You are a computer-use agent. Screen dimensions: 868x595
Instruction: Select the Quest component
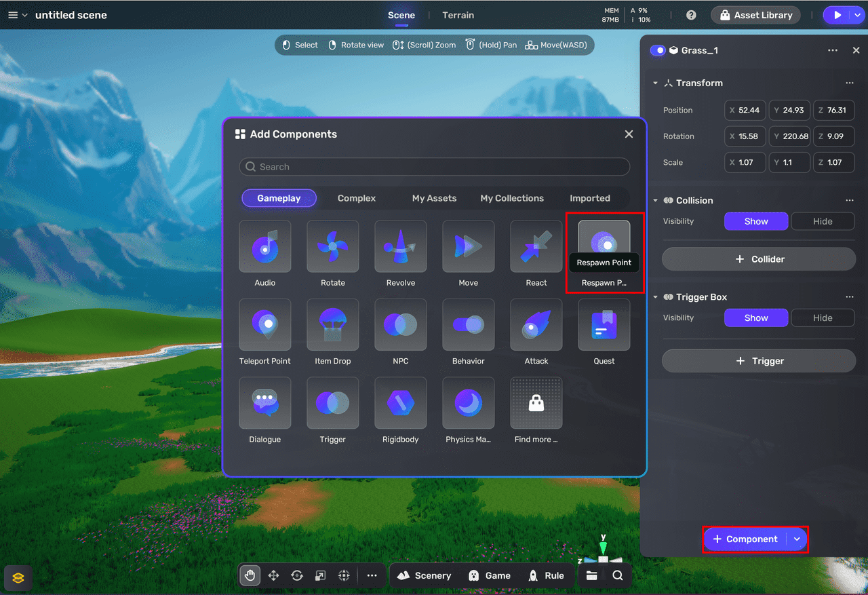[x=604, y=326]
